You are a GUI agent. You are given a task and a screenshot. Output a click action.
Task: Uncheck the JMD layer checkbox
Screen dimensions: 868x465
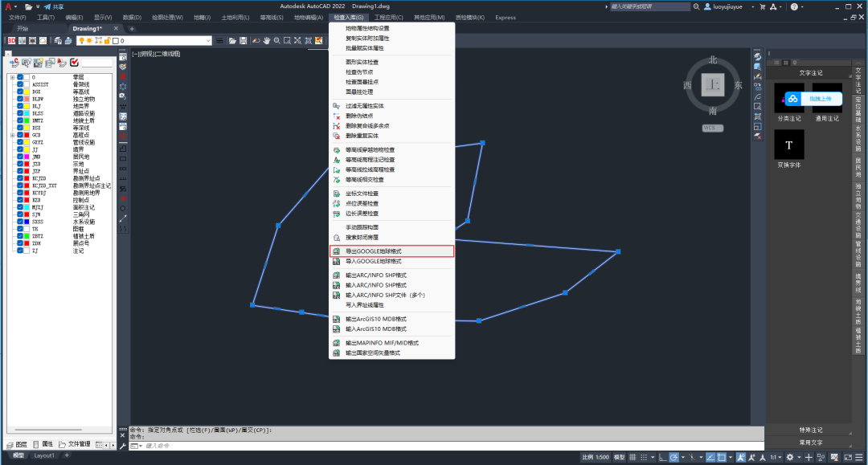pos(20,157)
